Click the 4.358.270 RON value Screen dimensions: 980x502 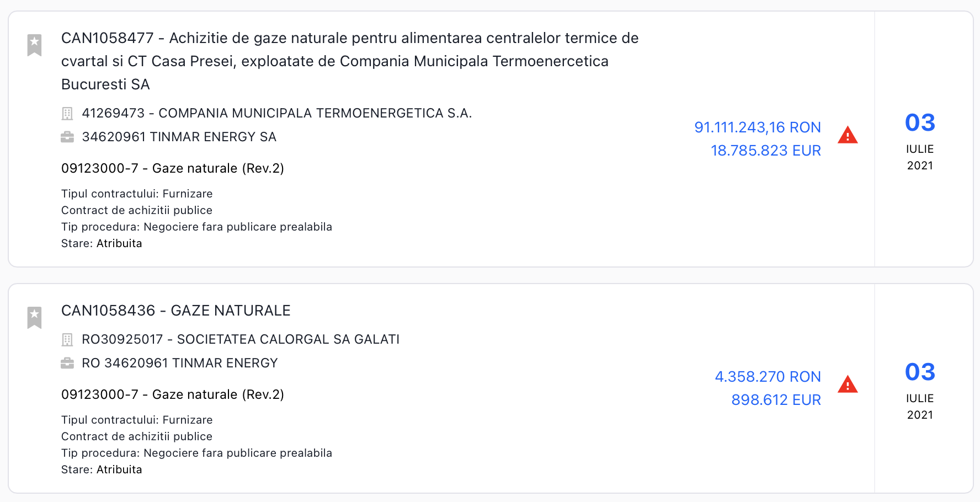[x=768, y=377]
